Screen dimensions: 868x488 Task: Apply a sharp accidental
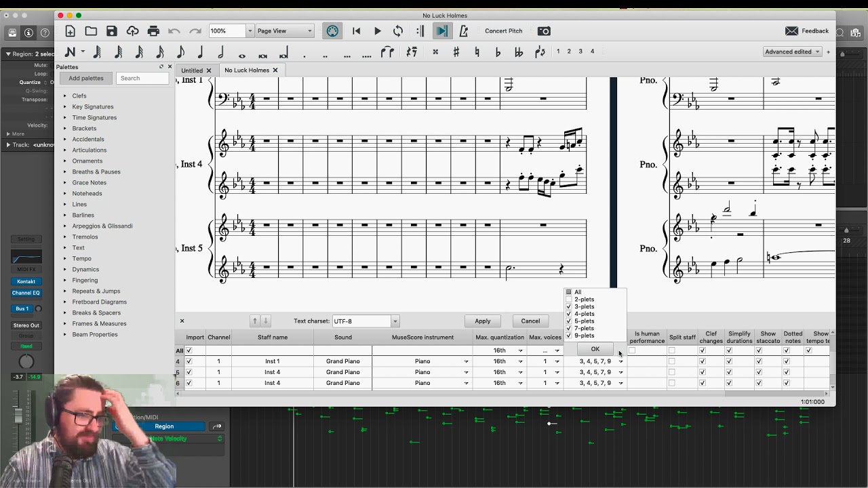[x=456, y=52]
